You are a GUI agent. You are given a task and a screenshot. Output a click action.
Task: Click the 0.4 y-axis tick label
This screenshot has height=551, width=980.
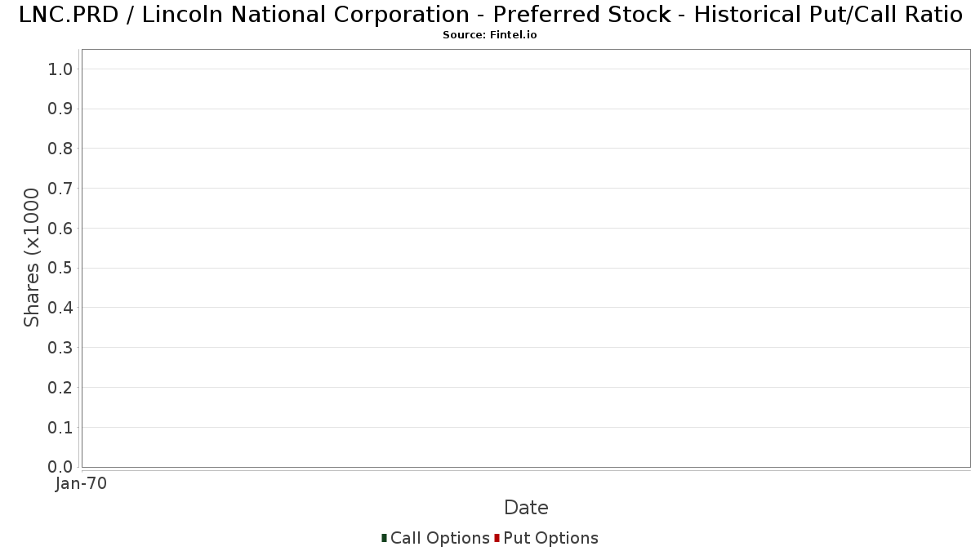61,308
